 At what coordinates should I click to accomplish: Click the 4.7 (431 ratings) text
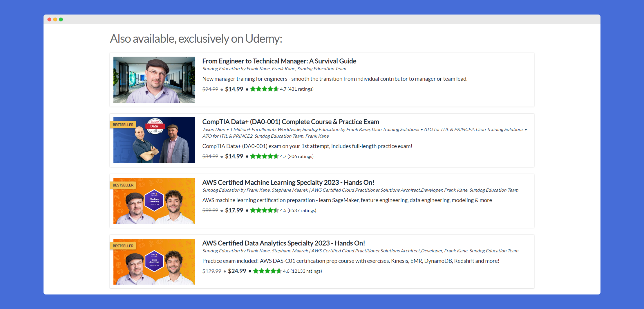click(x=297, y=89)
